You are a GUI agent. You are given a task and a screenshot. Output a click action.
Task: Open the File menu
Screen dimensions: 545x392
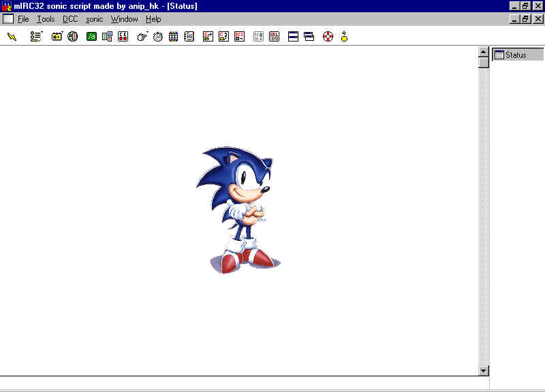23,19
